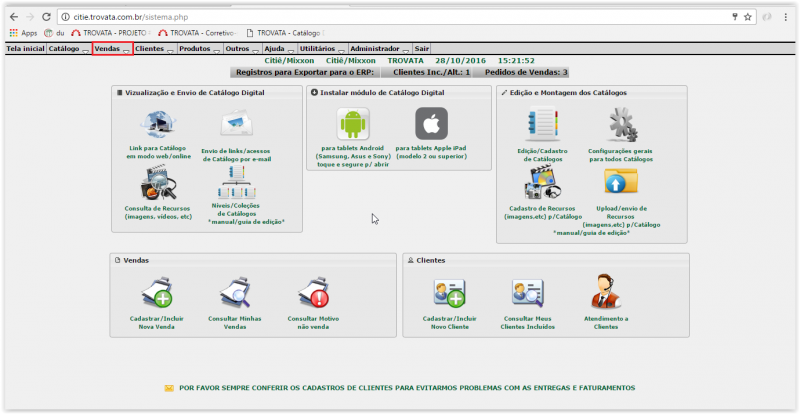Image resolution: width=800 pixels, height=414 pixels.
Task: Click Consultar Motivo não venda alert icon
Action: 313,293
